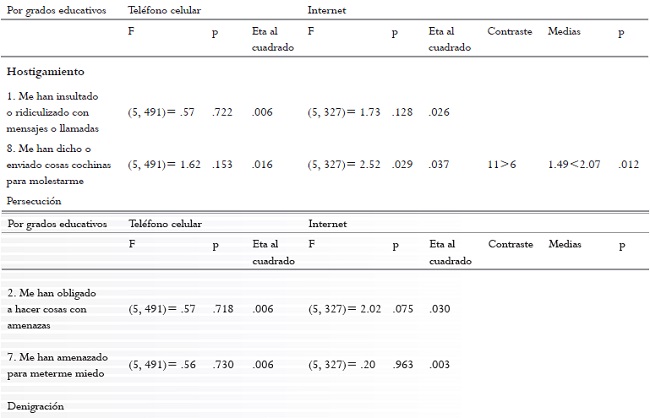Viewport: 650px width, 418px height.
Task: Click the p value .722
Action: click(223, 112)
